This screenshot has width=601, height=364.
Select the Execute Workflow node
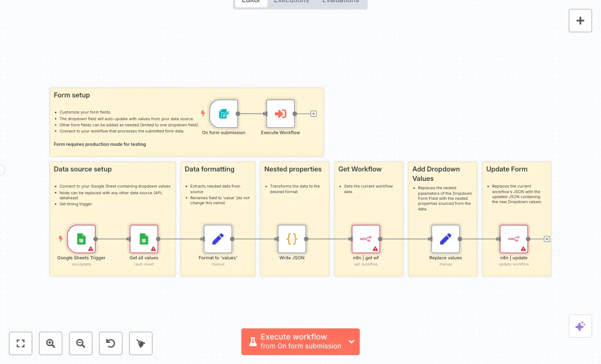click(x=280, y=114)
